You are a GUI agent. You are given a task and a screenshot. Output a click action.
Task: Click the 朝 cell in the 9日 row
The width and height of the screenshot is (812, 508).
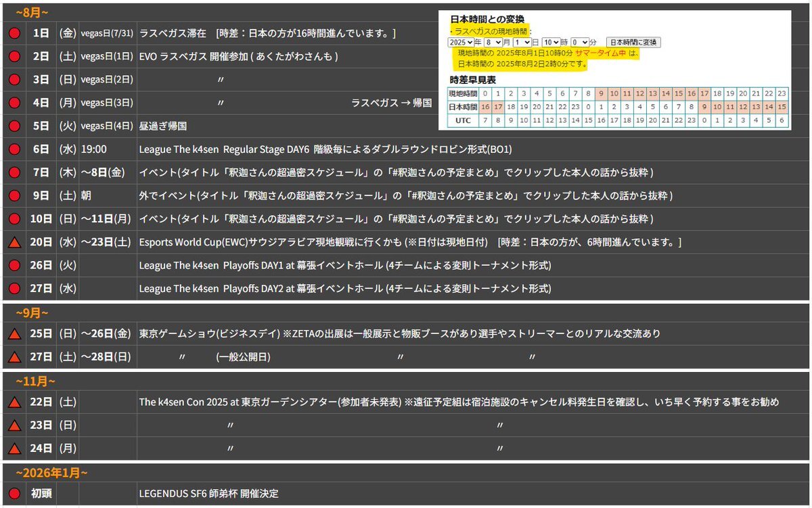point(108,196)
